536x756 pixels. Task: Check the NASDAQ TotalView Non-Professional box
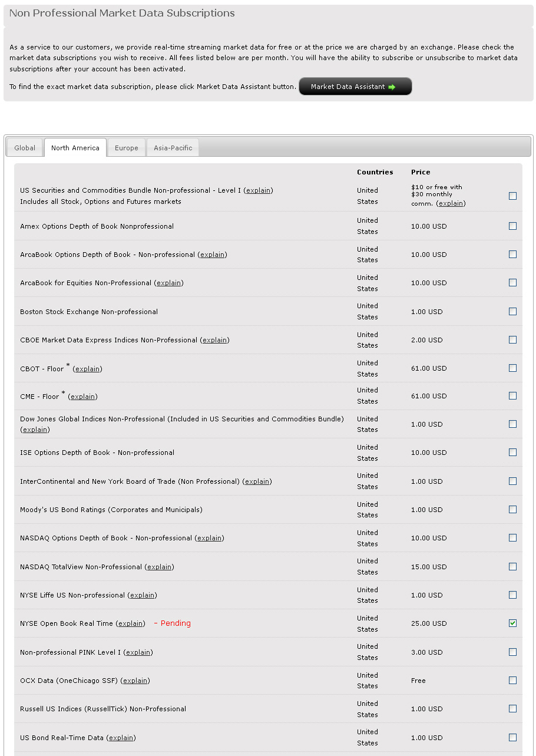click(512, 567)
